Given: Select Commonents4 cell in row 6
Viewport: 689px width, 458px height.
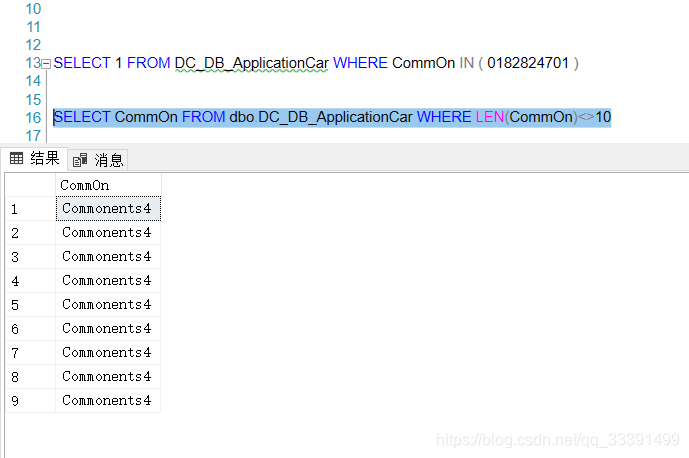Looking at the screenshot, I should click(108, 328).
